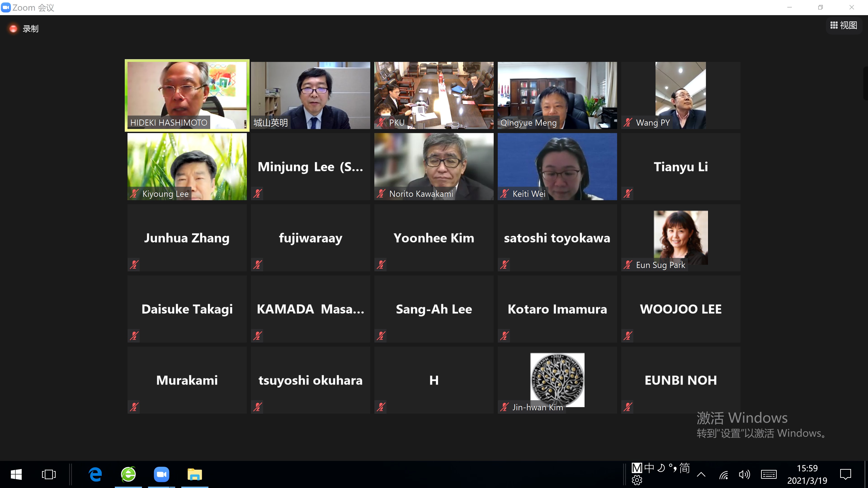Open File Explorer from the taskbar

click(x=194, y=474)
